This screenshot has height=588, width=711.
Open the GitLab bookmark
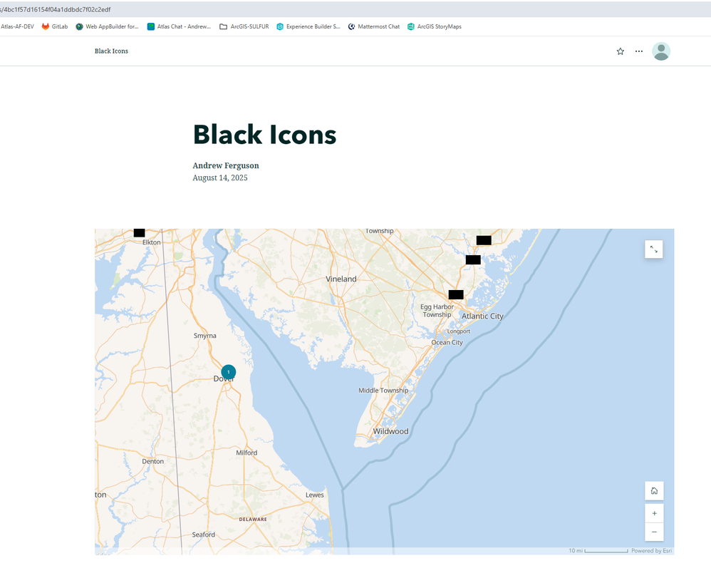pos(54,26)
